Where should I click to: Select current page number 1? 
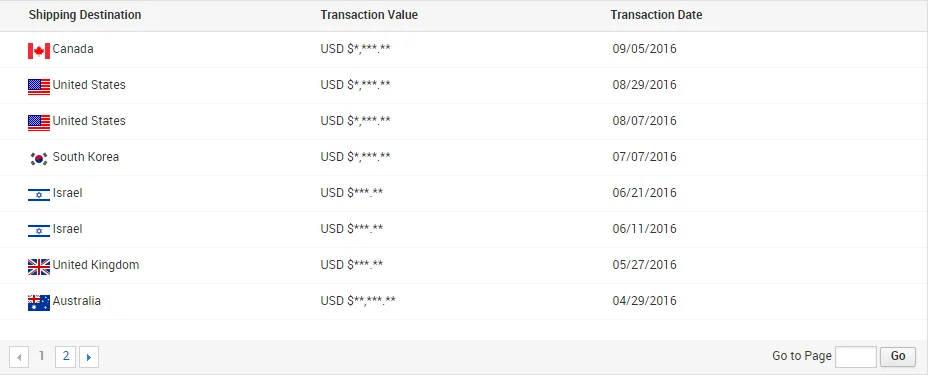tap(42, 356)
